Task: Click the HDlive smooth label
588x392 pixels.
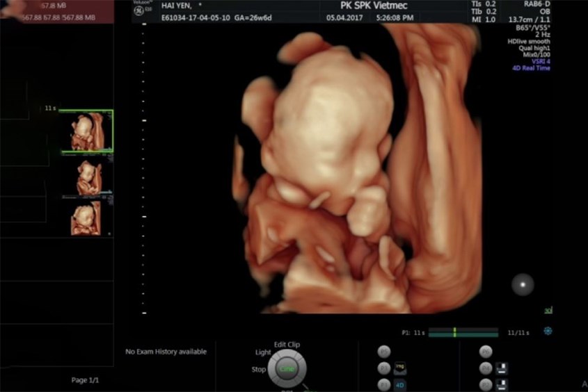Action: point(529,42)
